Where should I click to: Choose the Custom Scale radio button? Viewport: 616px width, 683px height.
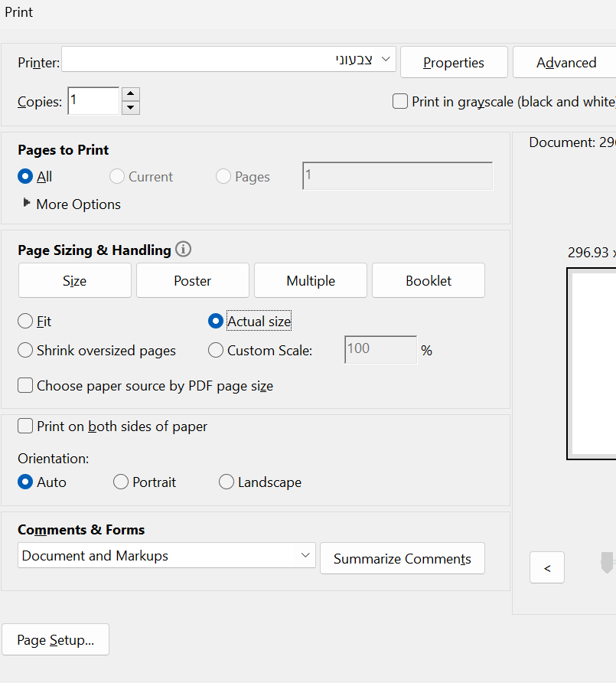click(x=216, y=351)
